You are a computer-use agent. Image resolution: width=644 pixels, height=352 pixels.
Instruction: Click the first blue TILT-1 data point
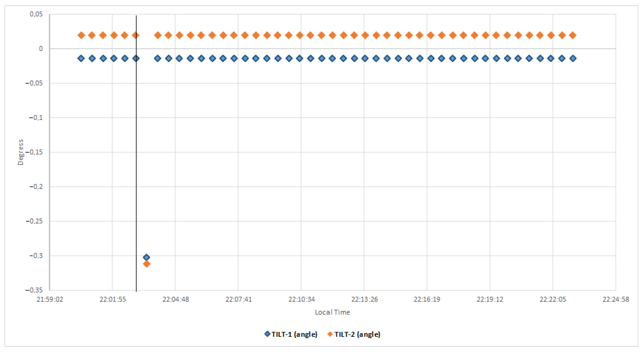tap(81, 58)
